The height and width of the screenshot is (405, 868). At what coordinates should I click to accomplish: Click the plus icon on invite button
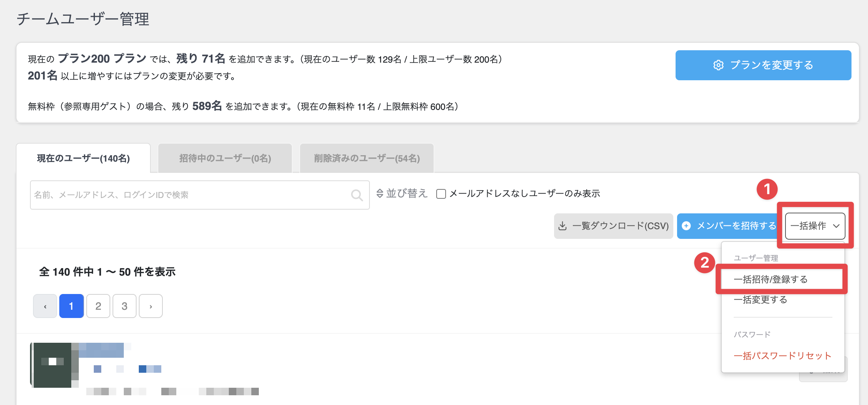[x=686, y=226]
